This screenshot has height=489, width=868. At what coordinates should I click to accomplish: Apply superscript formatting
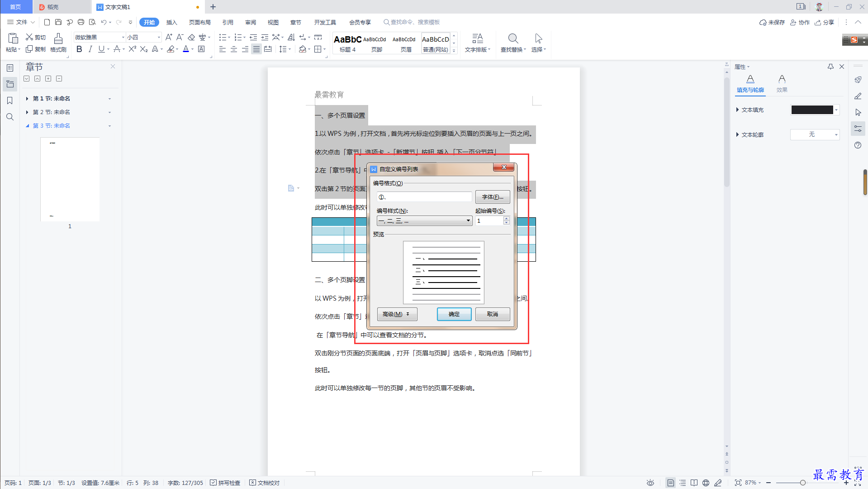[x=132, y=49]
